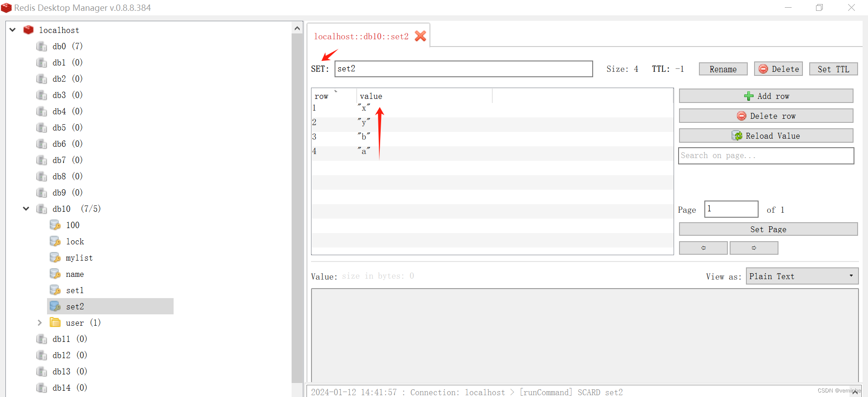Click the Page number input field
Viewport: 868px width, 397px height.
tap(731, 209)
